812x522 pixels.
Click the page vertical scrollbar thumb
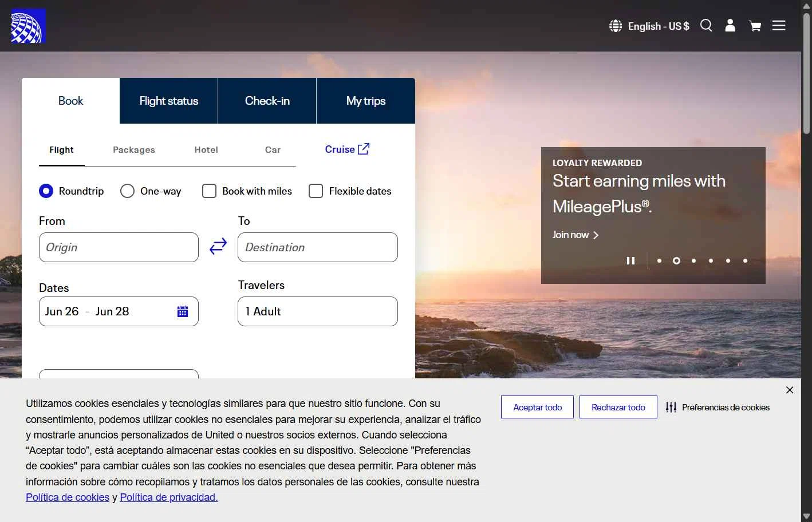[x=806, y=73]
